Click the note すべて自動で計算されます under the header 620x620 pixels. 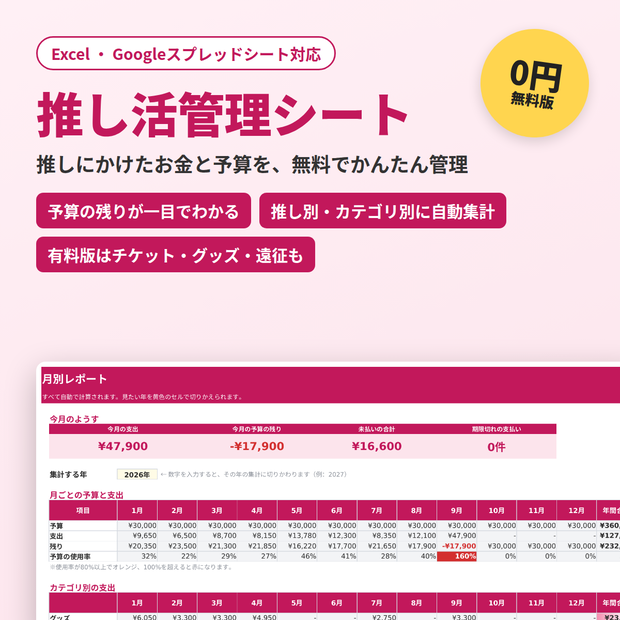[142, 397]
